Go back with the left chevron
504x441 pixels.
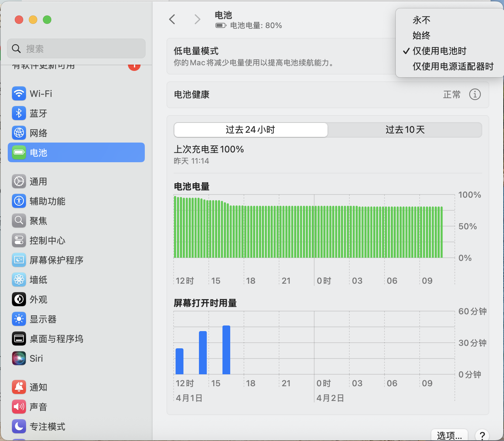pos(172,19)
